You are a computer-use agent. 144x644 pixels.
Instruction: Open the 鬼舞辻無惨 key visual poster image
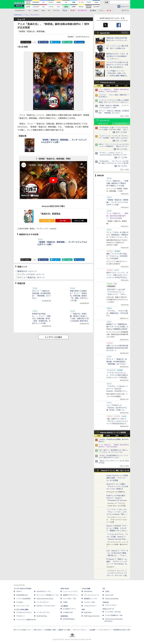[54, 81]
